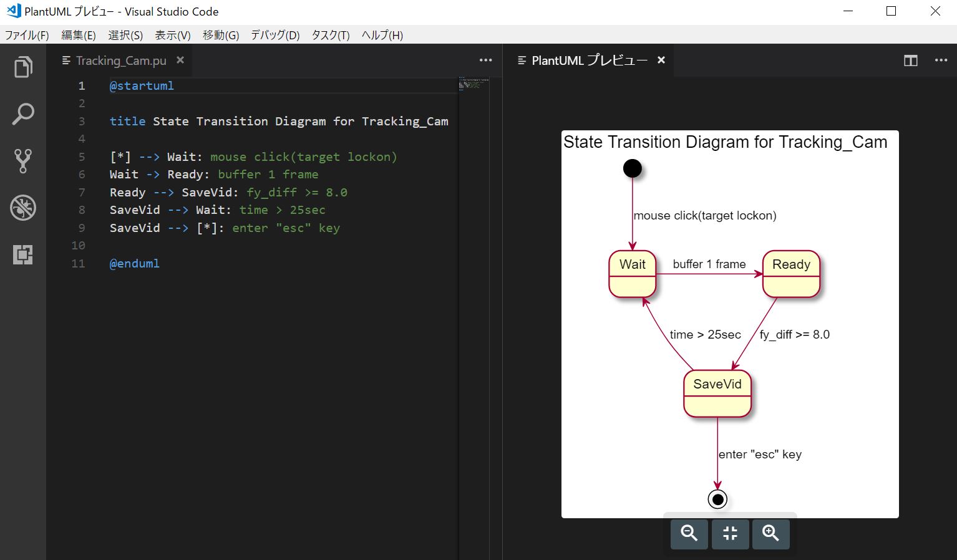
Task: Zoom in on the PlantUML diagram preview
Action: click(x=770, y=534)
